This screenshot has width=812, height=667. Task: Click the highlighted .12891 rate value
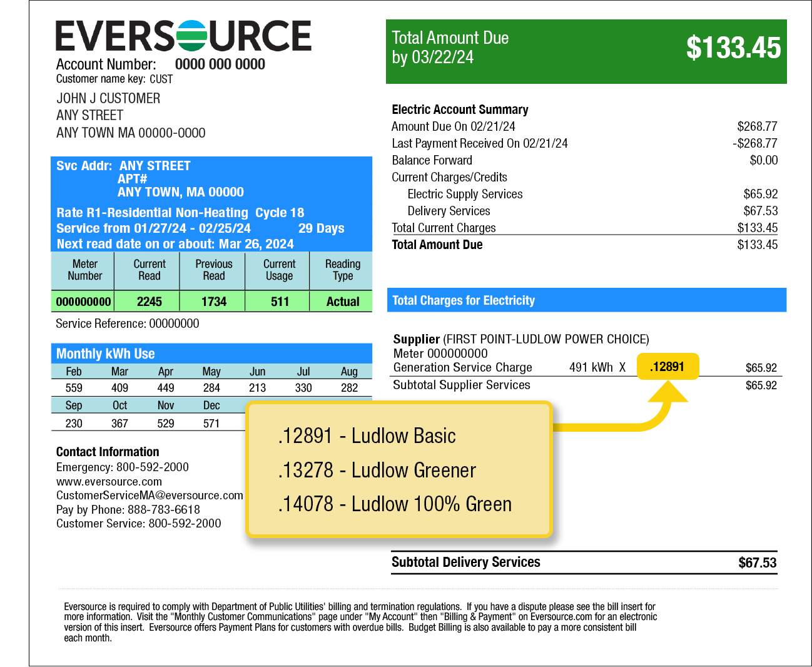[667, 367]
